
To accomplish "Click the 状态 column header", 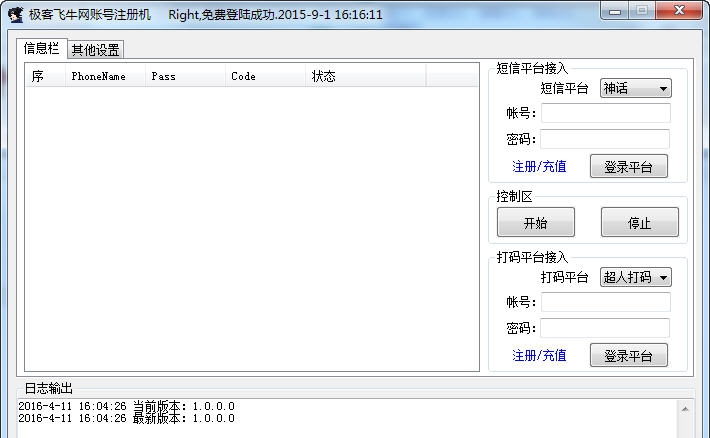I will pos(365,76).
